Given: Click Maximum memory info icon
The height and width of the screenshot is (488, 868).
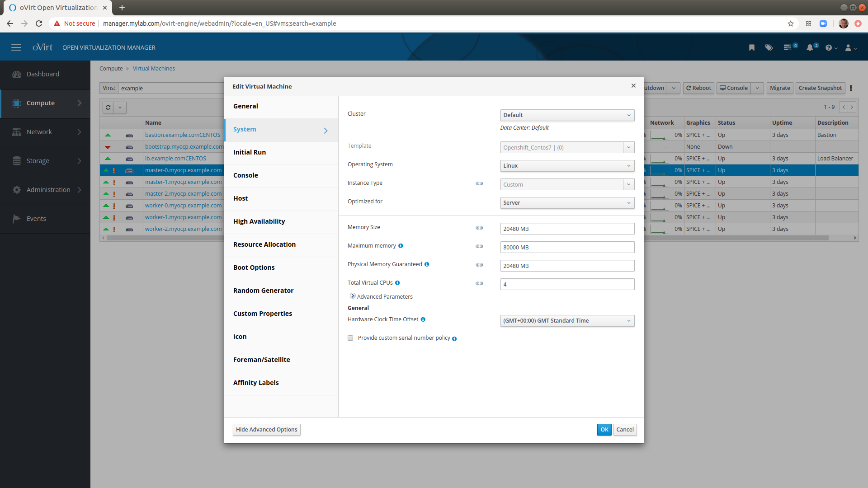Looking at the screenshot, I should pos(401,246).
